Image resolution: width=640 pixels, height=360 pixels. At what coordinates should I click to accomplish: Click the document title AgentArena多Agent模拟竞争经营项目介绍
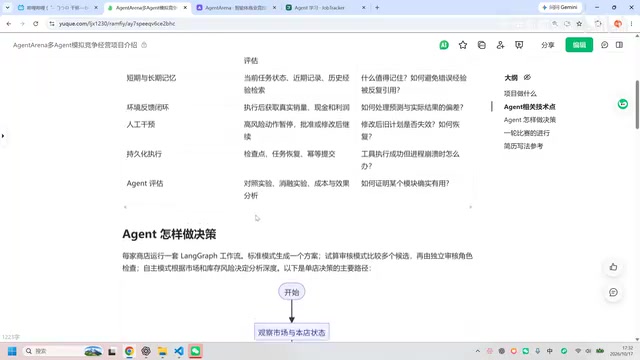coord(75,45)
